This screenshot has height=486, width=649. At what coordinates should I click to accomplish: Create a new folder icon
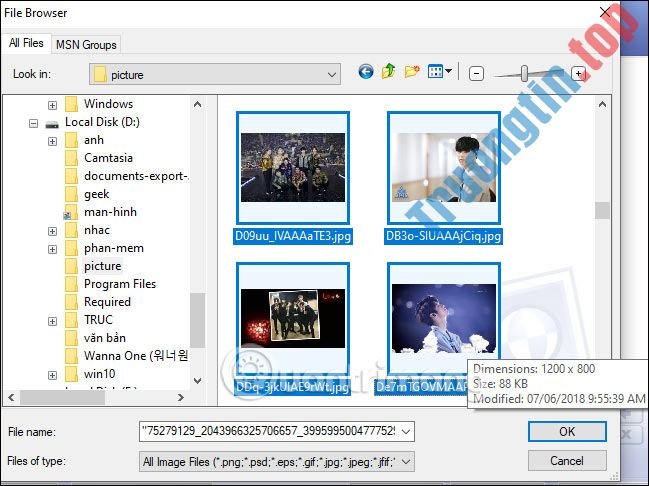point(412,72)
